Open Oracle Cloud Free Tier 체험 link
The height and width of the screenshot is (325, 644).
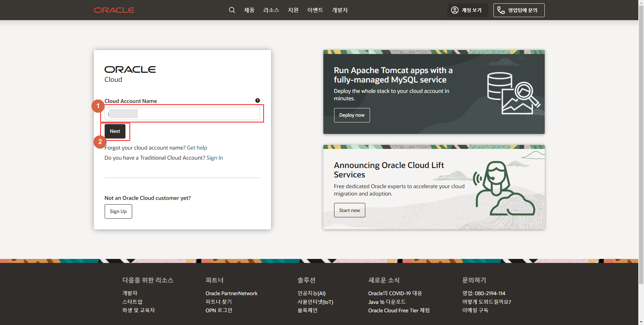pos(399,310)
